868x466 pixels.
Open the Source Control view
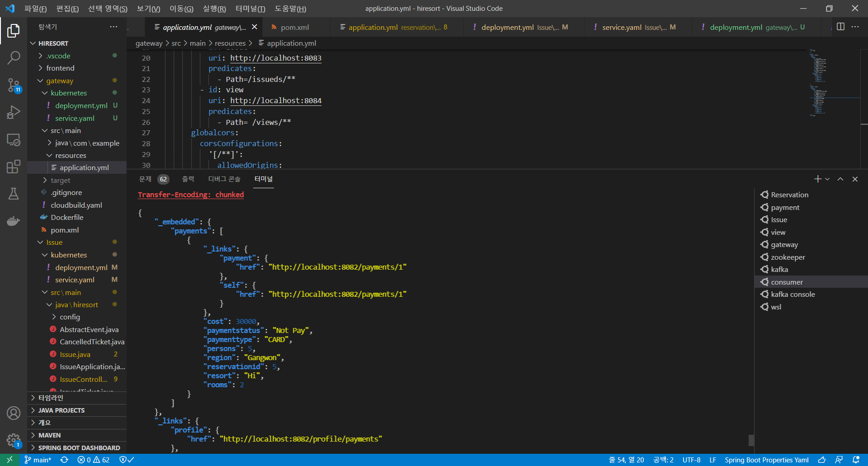coord(14,86)
